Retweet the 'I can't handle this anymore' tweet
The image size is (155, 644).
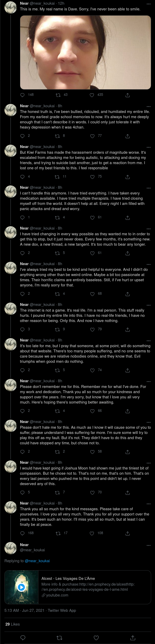click(57, 218)
